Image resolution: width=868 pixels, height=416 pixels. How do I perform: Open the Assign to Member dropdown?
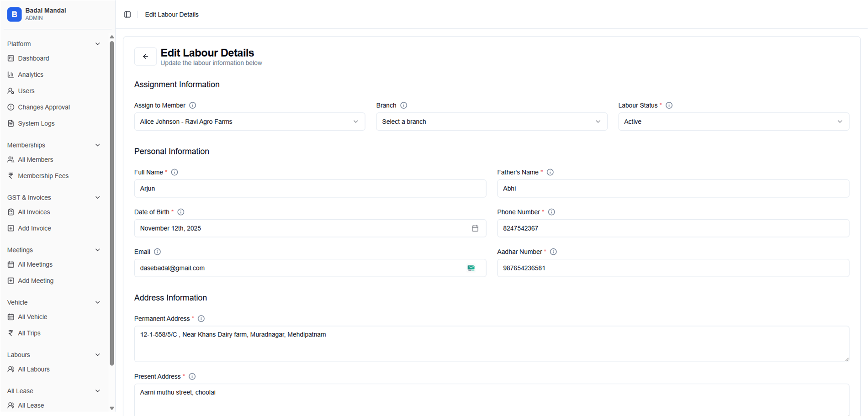tap(249, 121)
